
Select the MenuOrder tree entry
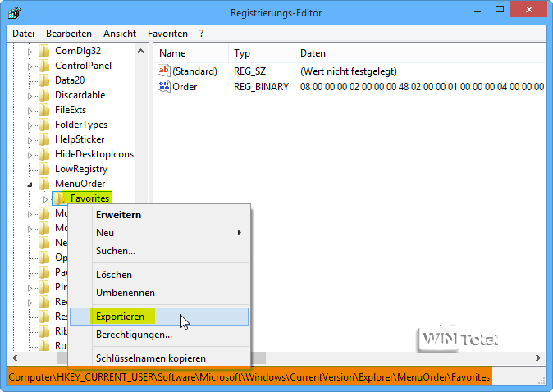pyautogui.click(x=80, y=184)
